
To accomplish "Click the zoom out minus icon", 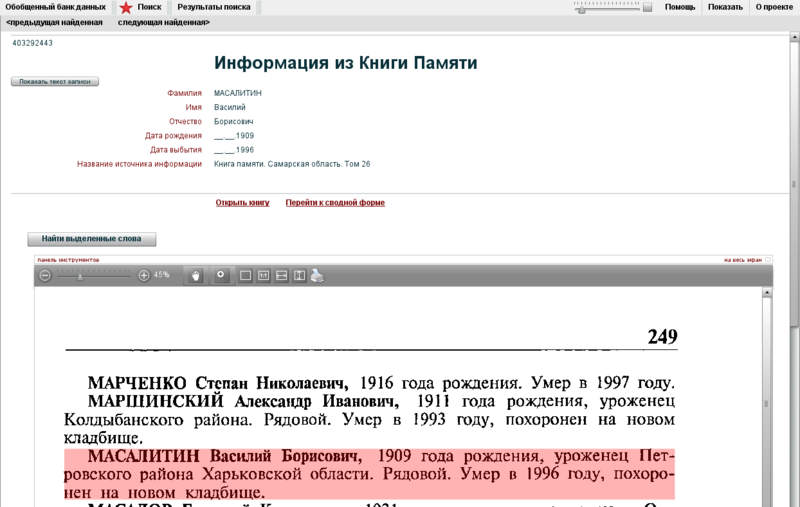I will [x=45, y=275].
